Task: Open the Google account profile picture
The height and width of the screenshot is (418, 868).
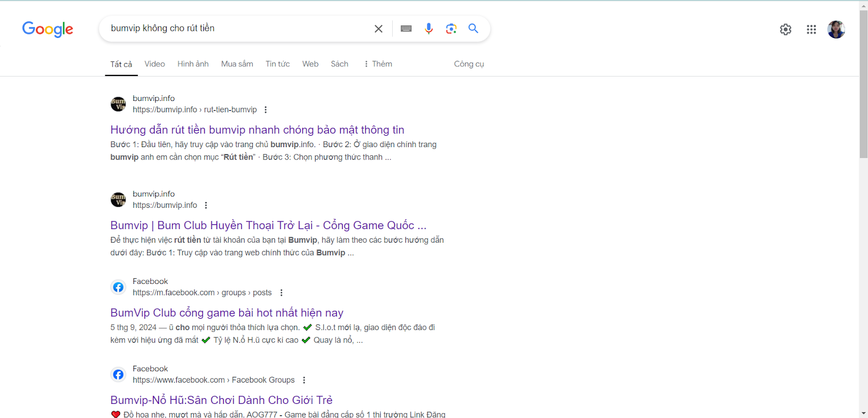Action: pyautogui.click(x=836, y=29)
